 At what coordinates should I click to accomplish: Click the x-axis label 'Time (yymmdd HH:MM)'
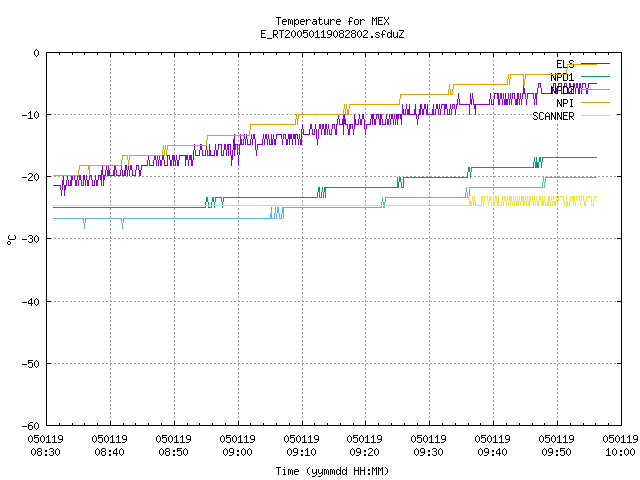[x=332, y=471]
